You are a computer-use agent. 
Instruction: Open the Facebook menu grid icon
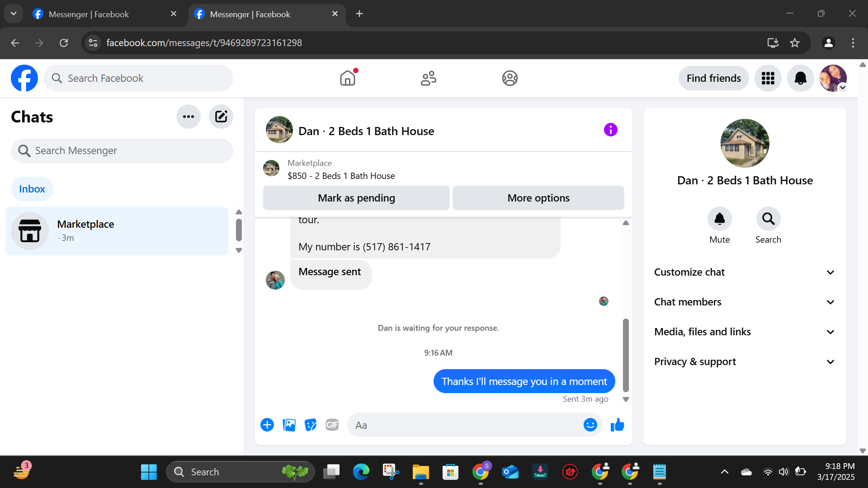click(x=768, y=78)
